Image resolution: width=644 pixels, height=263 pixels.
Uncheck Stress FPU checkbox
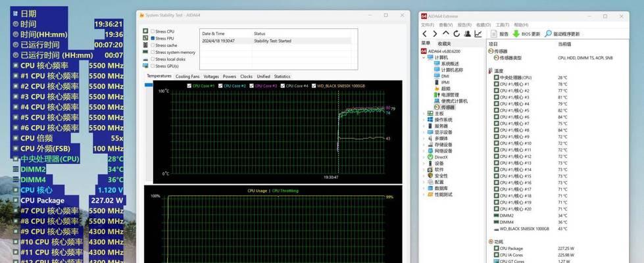pyautogui.click(x=153, y=38)
